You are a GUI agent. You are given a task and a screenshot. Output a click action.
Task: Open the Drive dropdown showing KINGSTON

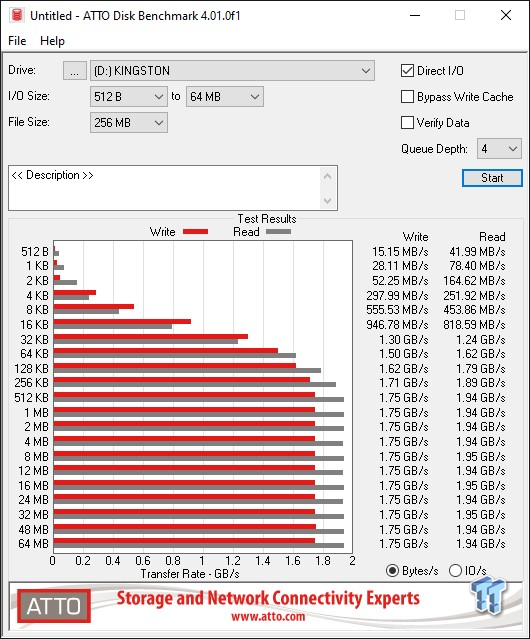point(232,71)
